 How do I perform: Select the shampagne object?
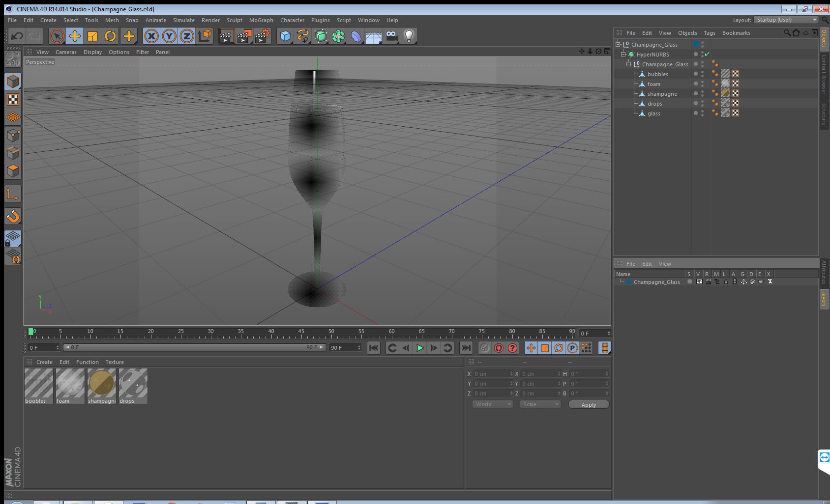(662, 94)
